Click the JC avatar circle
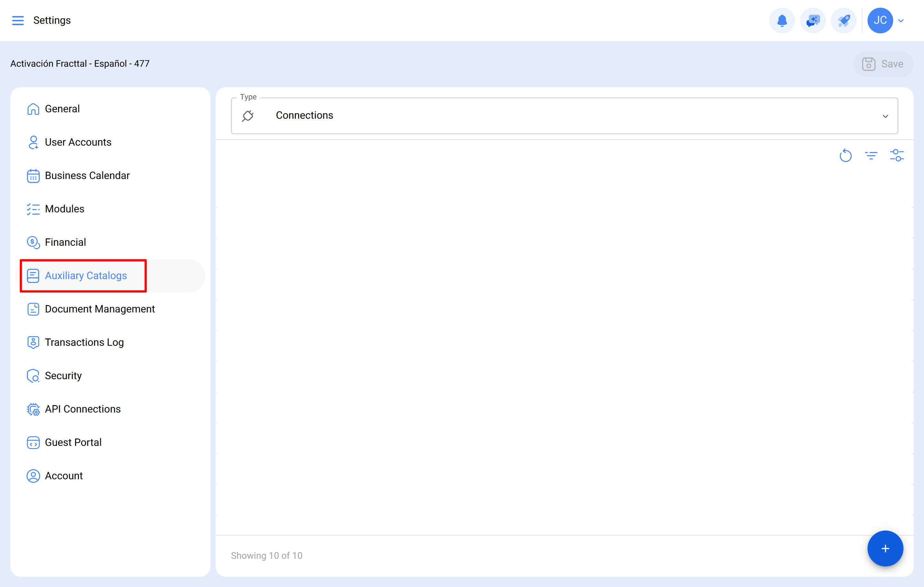Viewport: 924px width, 587px height. click(880, 20)
